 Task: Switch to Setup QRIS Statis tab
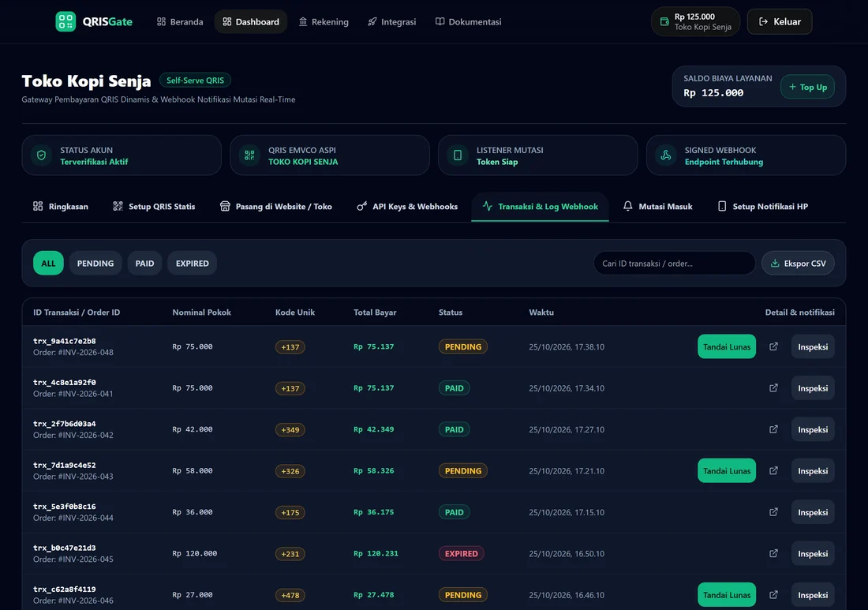click(x=154, y=207)
